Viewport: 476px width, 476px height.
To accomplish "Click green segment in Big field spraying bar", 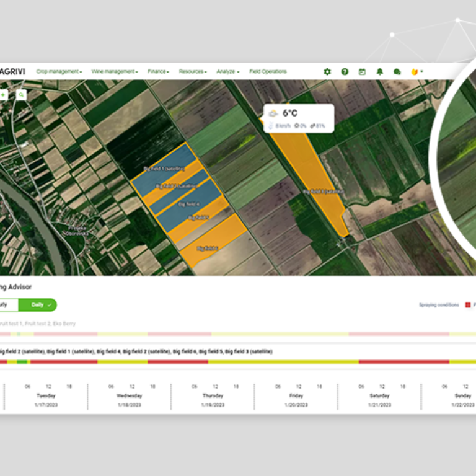I will coord(22,362).
